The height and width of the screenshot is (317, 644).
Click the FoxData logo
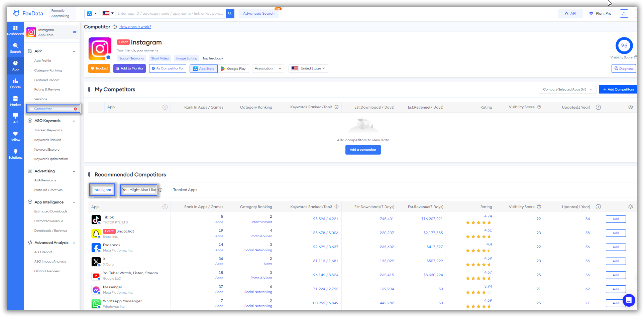pyautogui.click(x=28, y=13)
